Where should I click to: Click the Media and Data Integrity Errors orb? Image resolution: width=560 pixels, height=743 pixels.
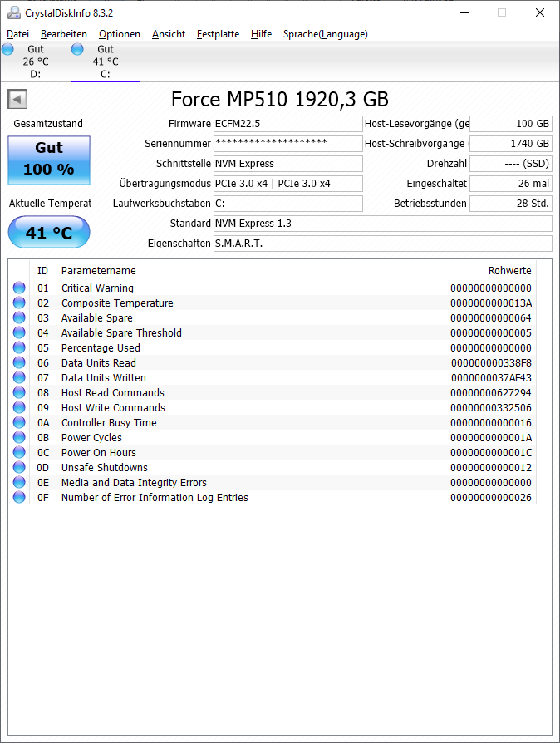[x=19, y=482]
